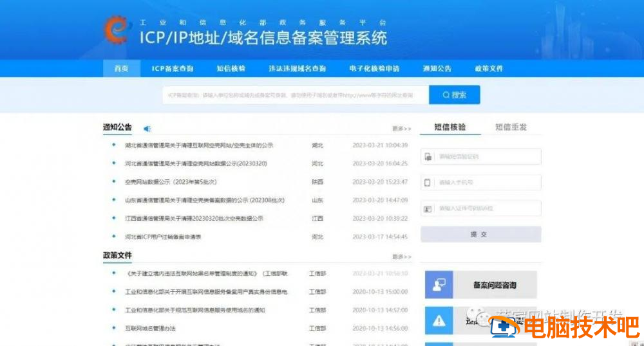This screenshot has height=346, width=644.
Task: Open 政策文件 in the blue navigation bar
Action: point(489,68)
